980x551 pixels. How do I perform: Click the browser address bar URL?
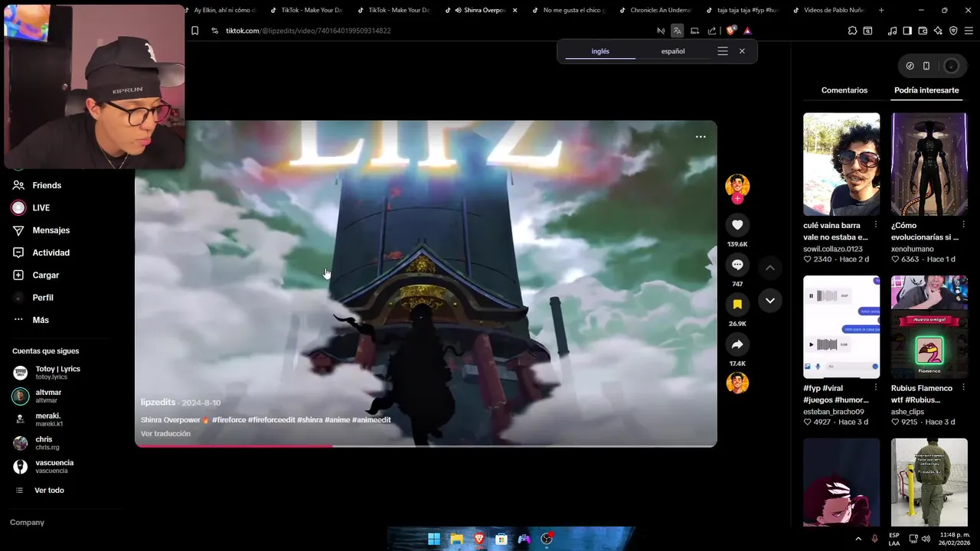pos(308,31)
